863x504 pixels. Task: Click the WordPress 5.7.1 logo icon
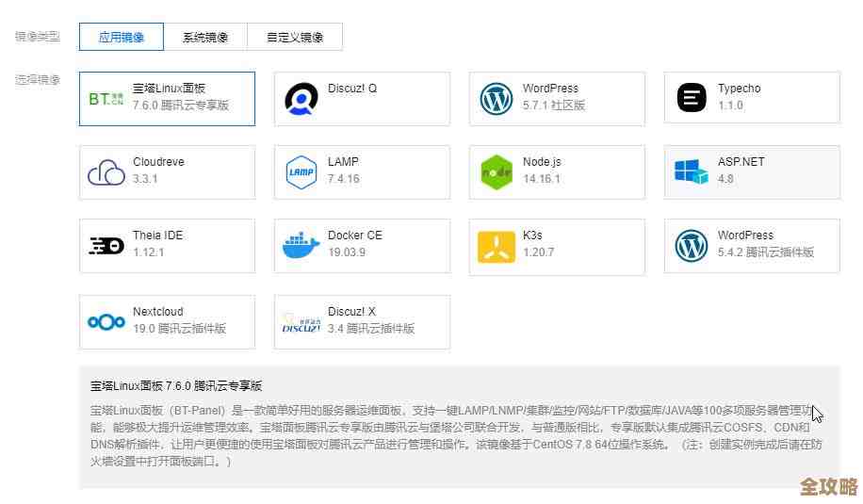[496, 99]
